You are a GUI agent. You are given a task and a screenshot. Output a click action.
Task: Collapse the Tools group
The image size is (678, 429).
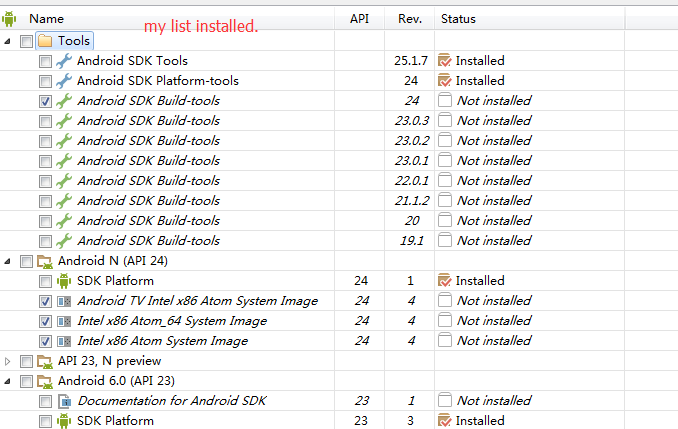(7, 42)
